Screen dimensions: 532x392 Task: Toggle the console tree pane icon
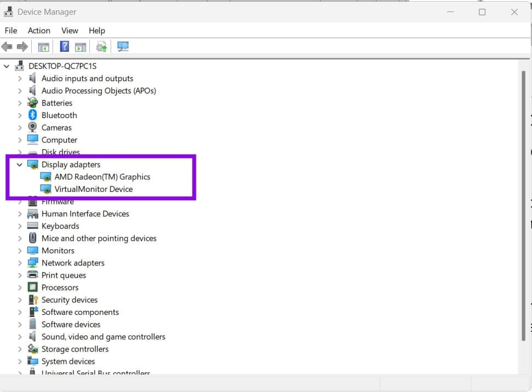point(43,47)
